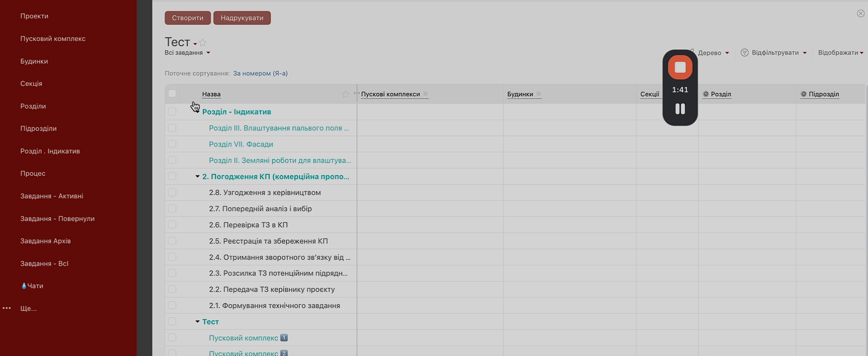Click the filter icon beside Відфільтрувати
The height and width of the screenshot is (356, 868).
pyautogui.click(x=745, y=52)
